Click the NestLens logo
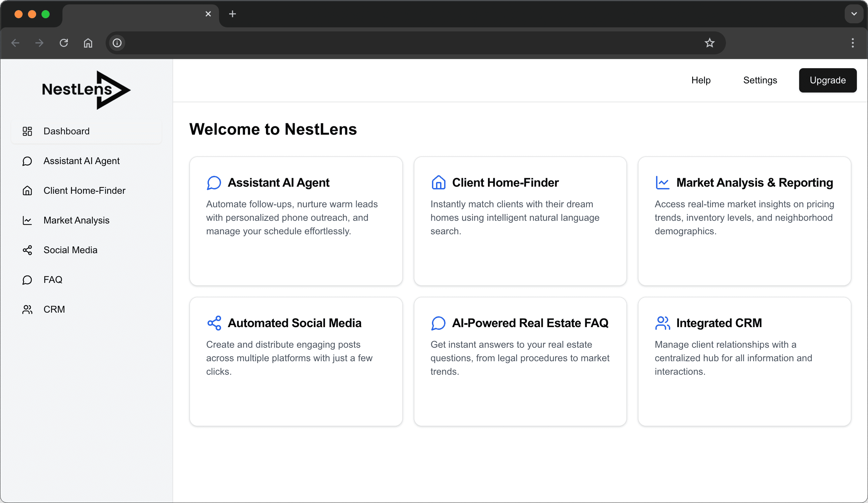 [86, 90]
